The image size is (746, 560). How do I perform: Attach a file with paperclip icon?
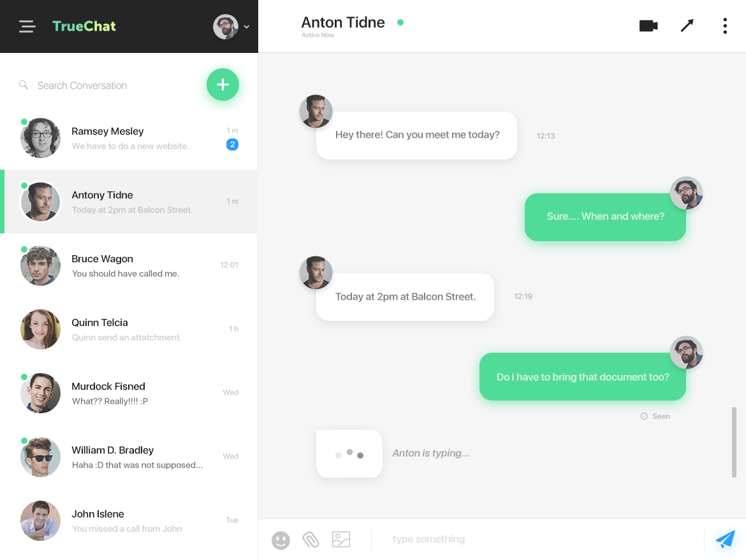pos(311,540)
